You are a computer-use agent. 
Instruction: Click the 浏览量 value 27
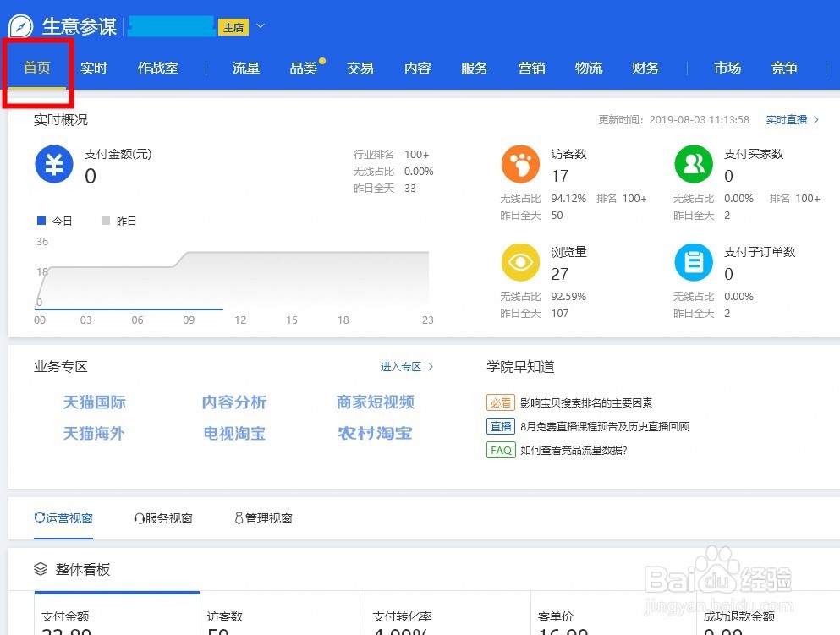(560, 274)
